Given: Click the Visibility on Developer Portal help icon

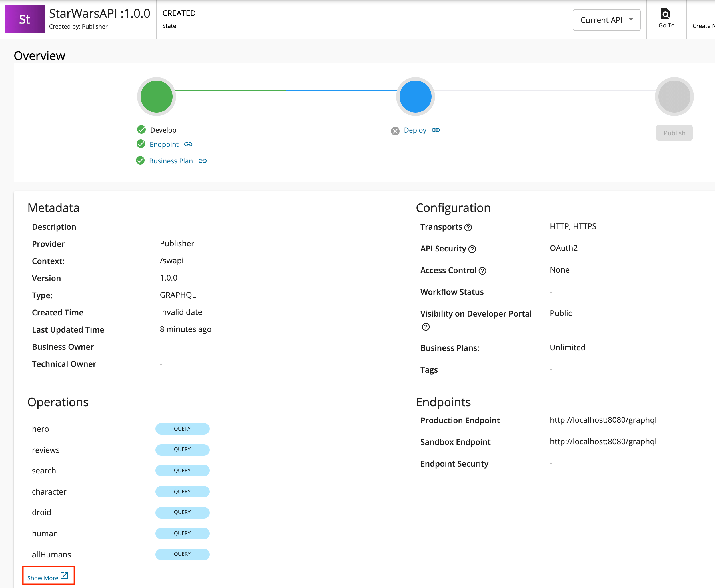Looking at the screenshot, I should (426, 327).
